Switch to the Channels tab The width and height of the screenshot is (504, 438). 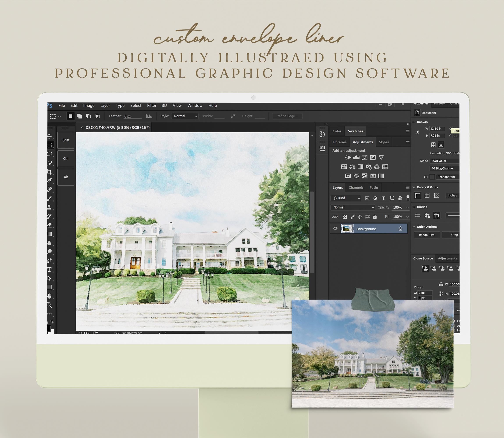click(x=356, y=187)
